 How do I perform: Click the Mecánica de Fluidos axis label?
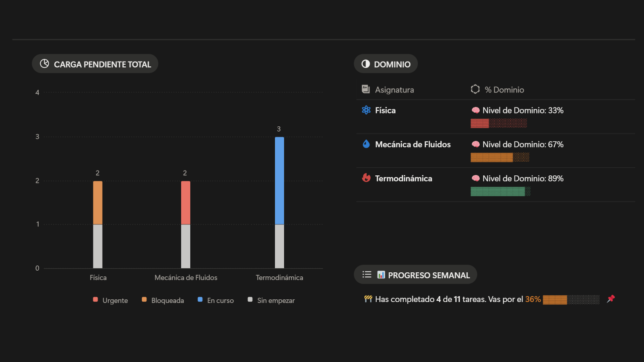[x=186, y=278]
